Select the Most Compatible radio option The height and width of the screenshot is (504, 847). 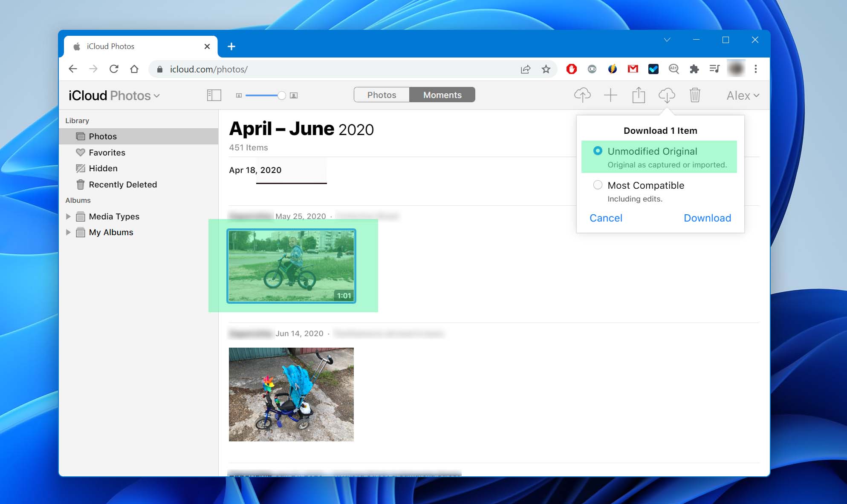(598, 185)
